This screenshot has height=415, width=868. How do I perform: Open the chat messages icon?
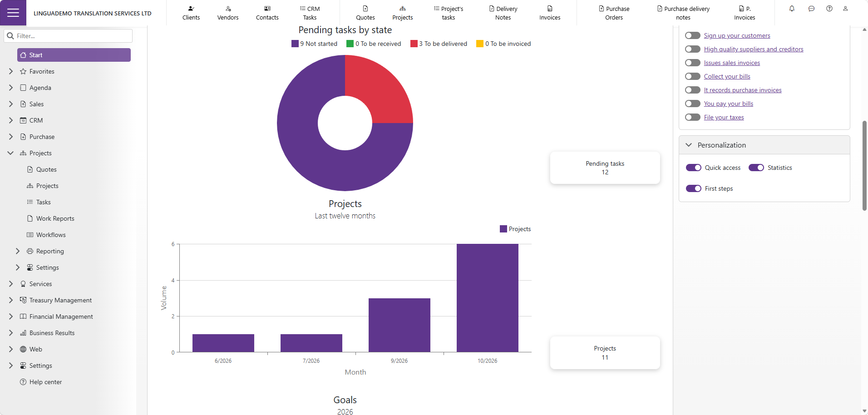point(811,9)
